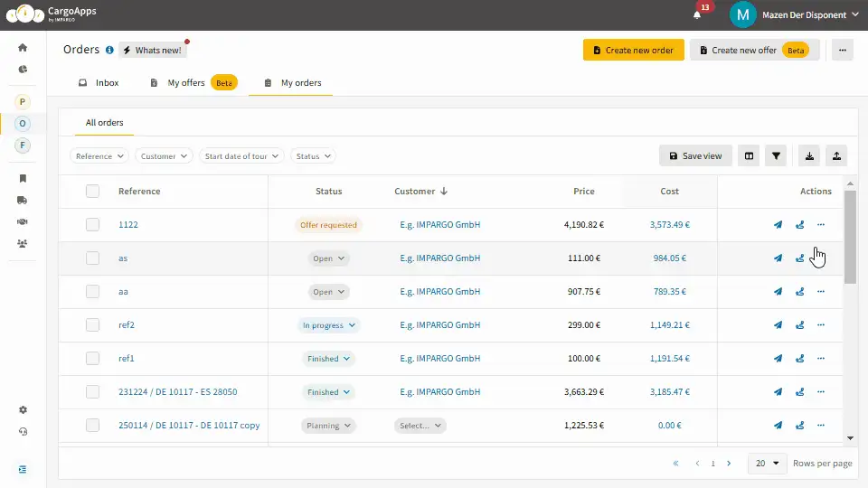Image resolution: width=868 pixels, height=488 pixels.
Task: Open the Customer filter dropdown
Action: pyautogui.click(x=164, y=156)
